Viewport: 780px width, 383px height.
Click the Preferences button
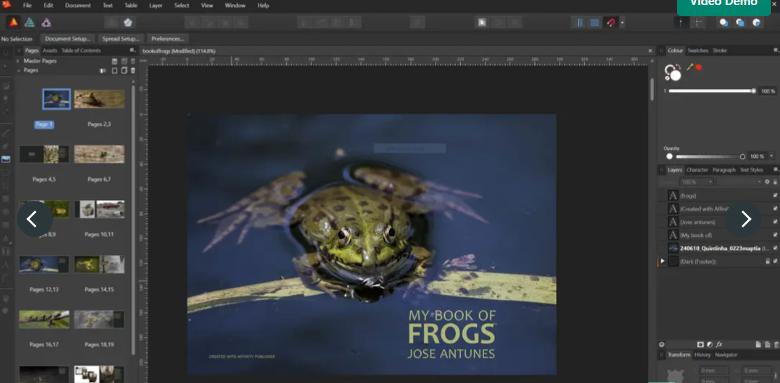pyautogui.click(x=168, y=39)
